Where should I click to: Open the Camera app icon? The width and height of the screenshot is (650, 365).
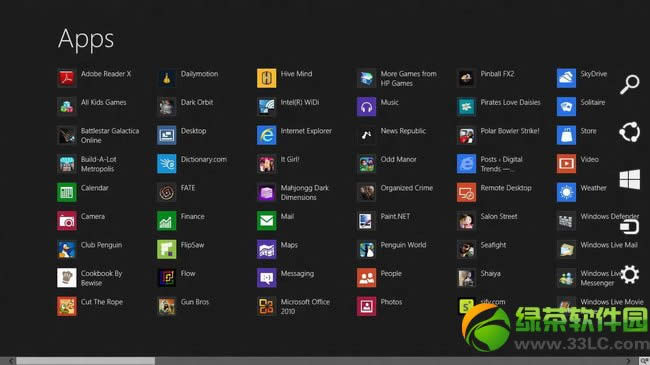click(x=67, y=221)
